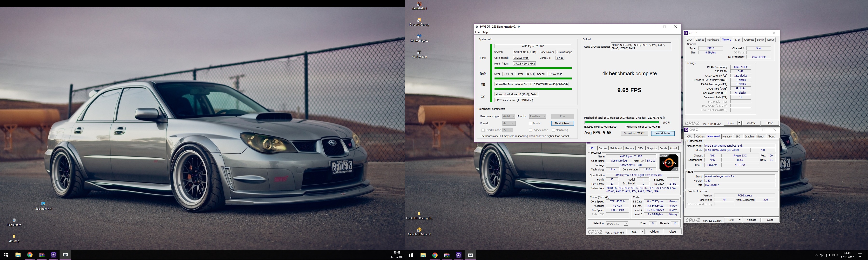This screenshot has height=260, width=868.
Task: Click the DEU language indicator
Action: pyautogui.click(x=835, y=255)
